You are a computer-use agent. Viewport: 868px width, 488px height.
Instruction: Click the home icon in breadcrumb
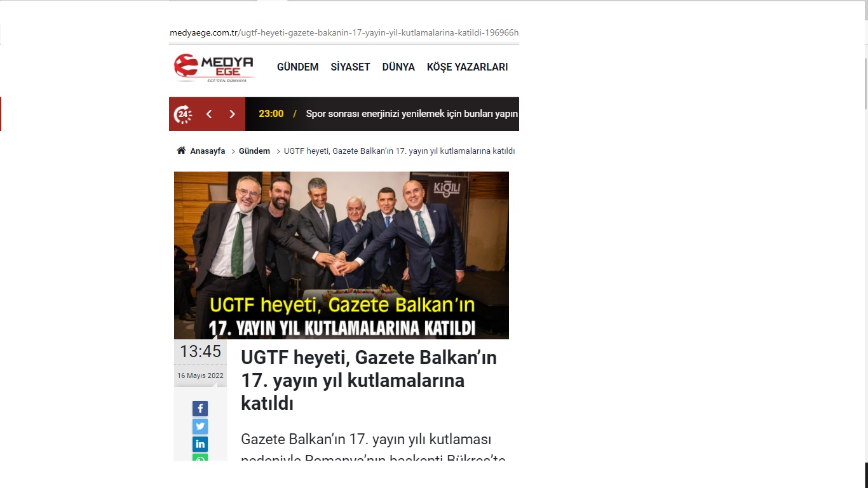click(x=181, y=151)
